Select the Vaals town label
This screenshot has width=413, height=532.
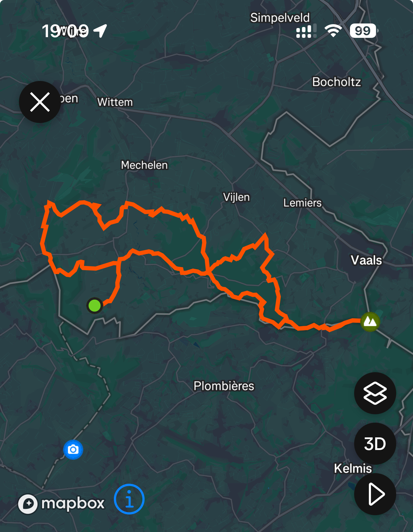(x=366, y=260)
